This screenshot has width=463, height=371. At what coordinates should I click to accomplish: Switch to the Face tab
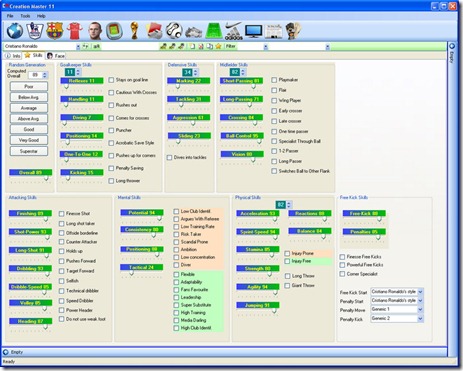click(x=56, y=56)
